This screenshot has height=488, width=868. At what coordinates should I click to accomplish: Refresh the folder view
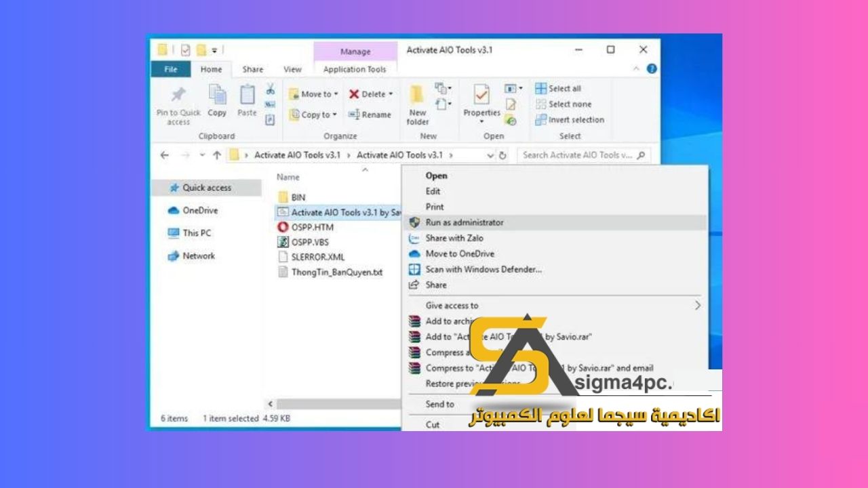click(x=503, y=155)
